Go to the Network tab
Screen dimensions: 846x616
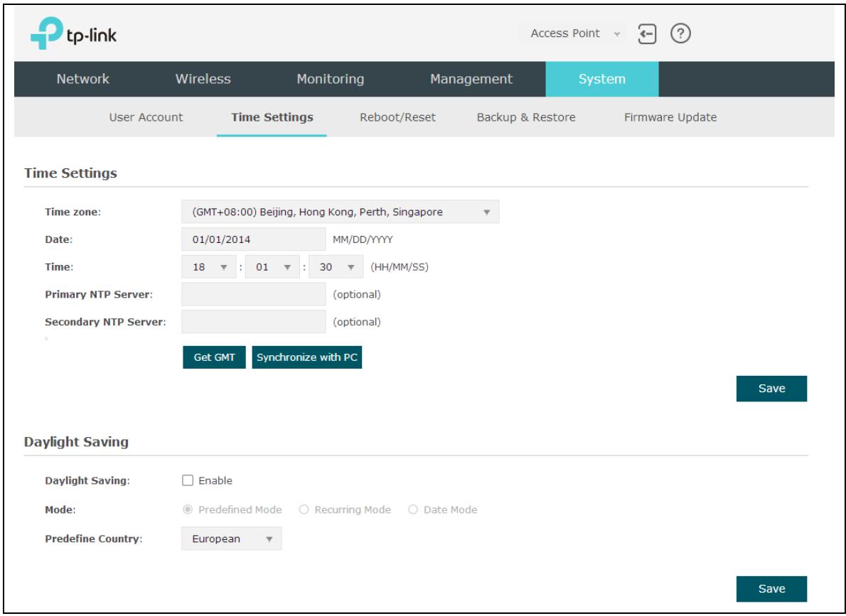83,79
